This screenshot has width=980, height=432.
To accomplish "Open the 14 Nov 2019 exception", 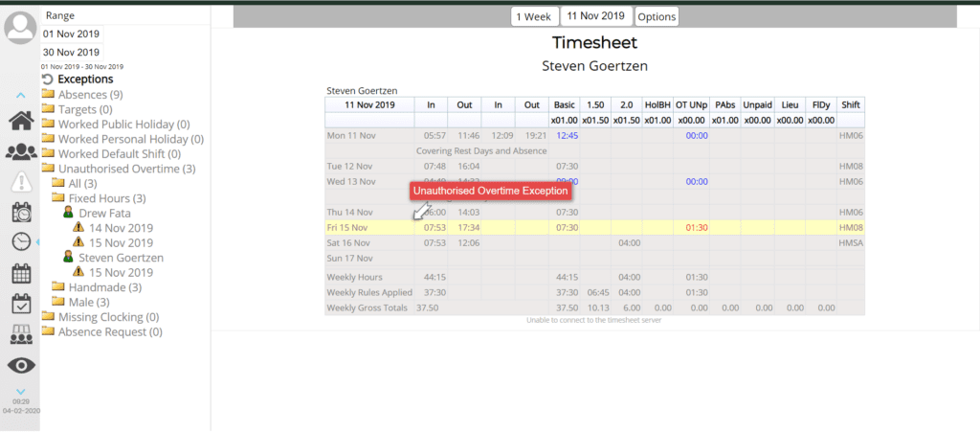I will coord(113,228).
